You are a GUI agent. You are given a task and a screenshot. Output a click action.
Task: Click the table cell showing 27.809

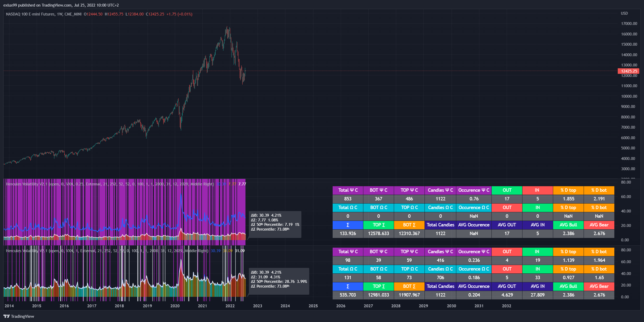pyautogui.click(x=537, y=295)
